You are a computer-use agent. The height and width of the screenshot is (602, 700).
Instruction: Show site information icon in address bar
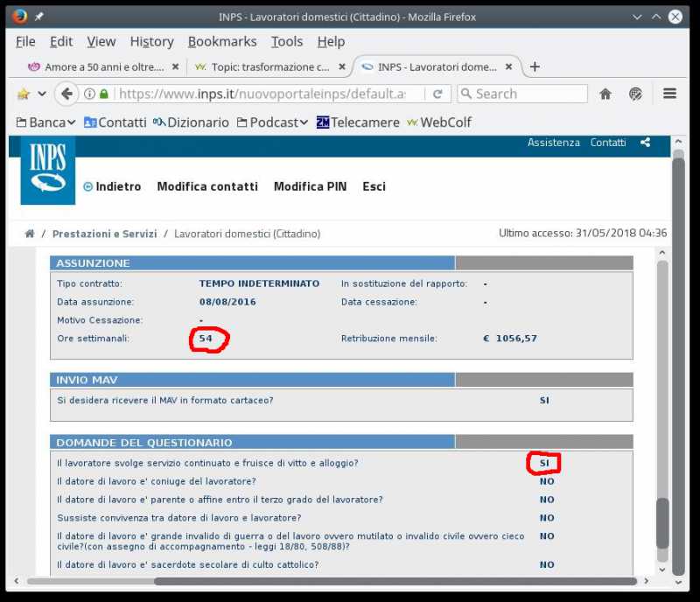pyautogui.click(x=89, y=94)
